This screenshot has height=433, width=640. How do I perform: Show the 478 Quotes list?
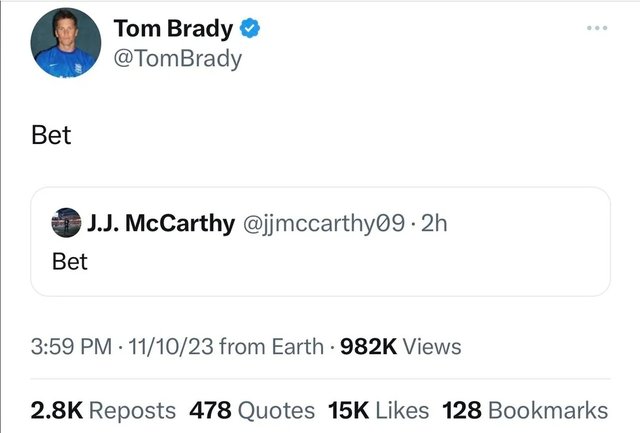[x=251, y=410]
